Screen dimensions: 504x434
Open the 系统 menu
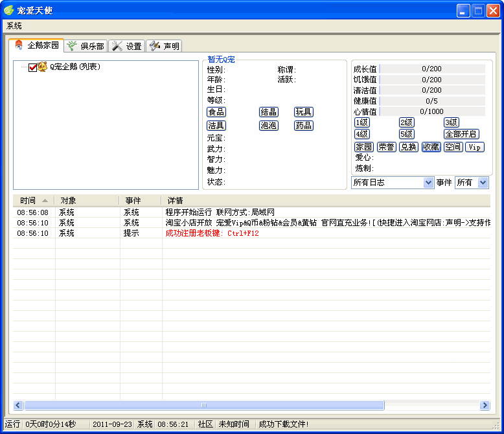pyautogui.click(x=14, y=26)
